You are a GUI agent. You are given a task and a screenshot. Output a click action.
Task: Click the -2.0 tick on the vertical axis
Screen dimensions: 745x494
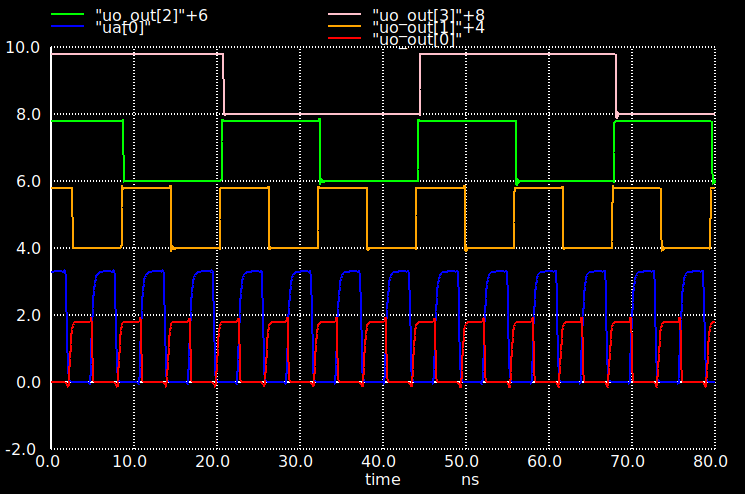click(23, 449)
